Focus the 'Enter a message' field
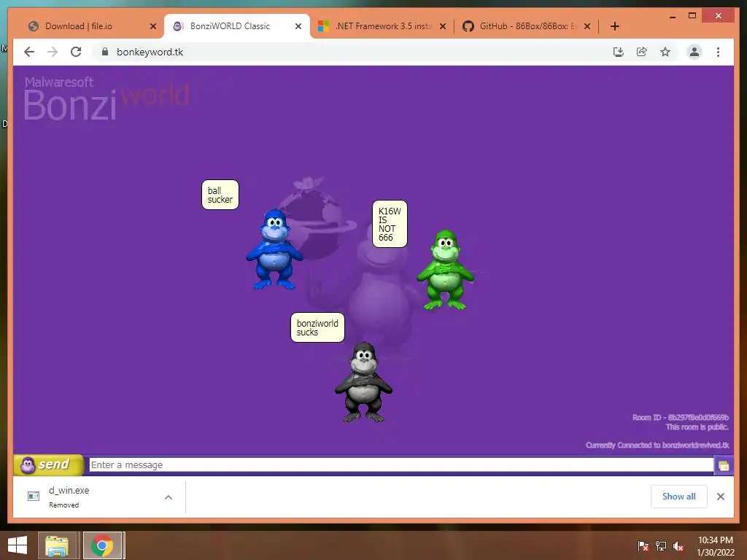The height and width of the screenshot is (560, 747). 401,464
